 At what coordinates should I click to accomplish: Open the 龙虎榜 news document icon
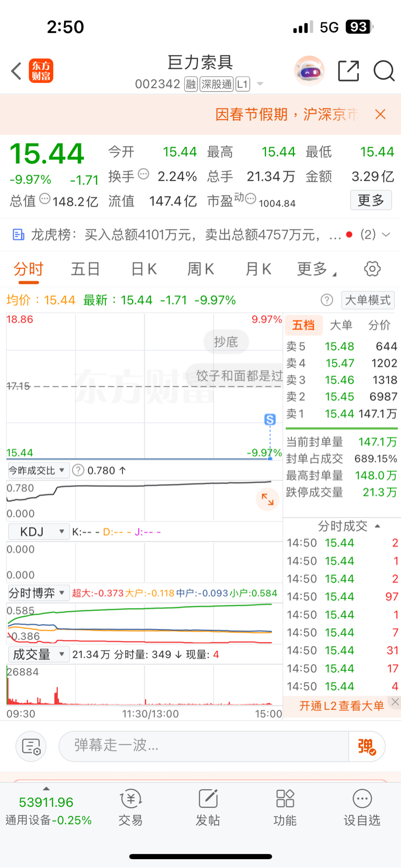(18, 235)
